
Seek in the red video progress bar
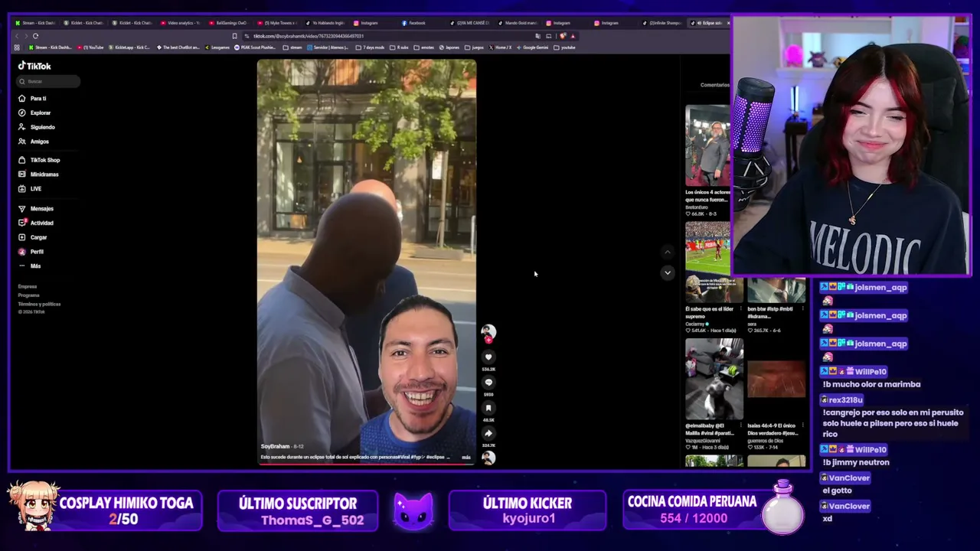point(366,463)
